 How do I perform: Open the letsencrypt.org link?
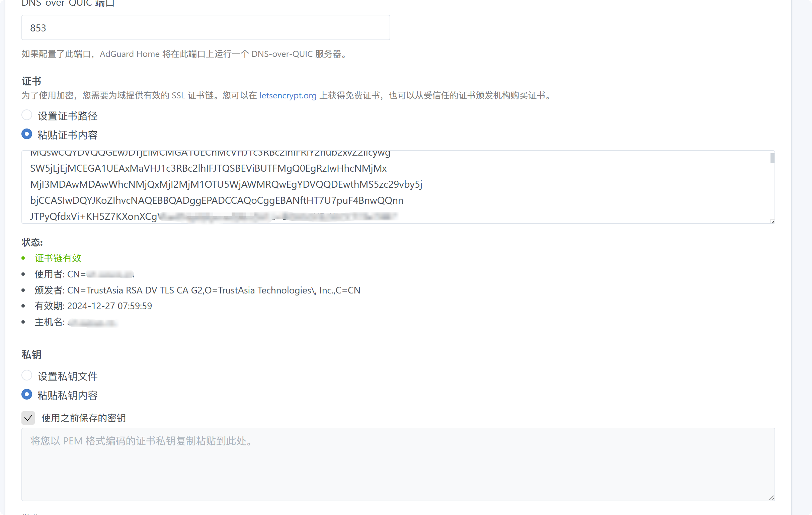click(x=288, y=95)
